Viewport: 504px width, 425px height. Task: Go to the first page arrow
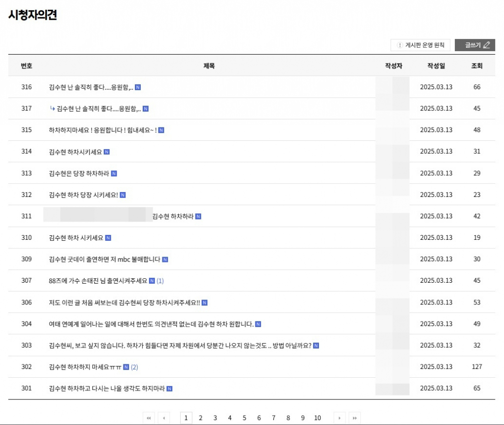(149, 418)
